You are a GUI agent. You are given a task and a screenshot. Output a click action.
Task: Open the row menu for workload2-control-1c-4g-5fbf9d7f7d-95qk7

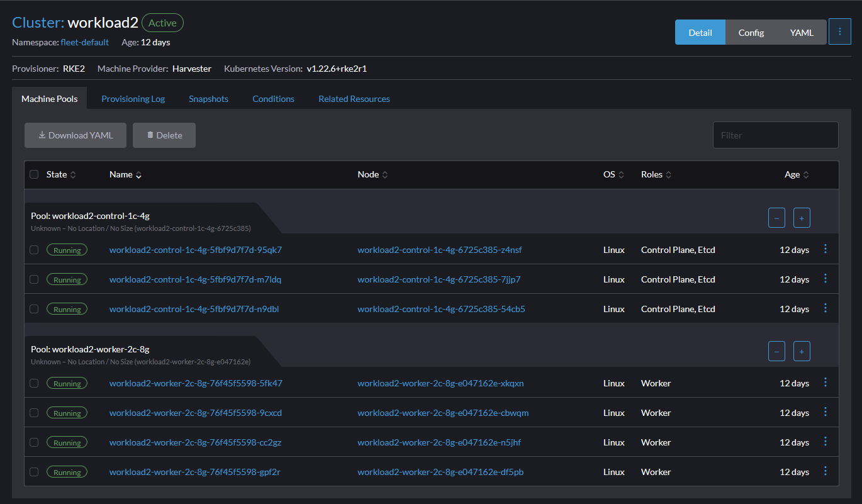(826, 249)
